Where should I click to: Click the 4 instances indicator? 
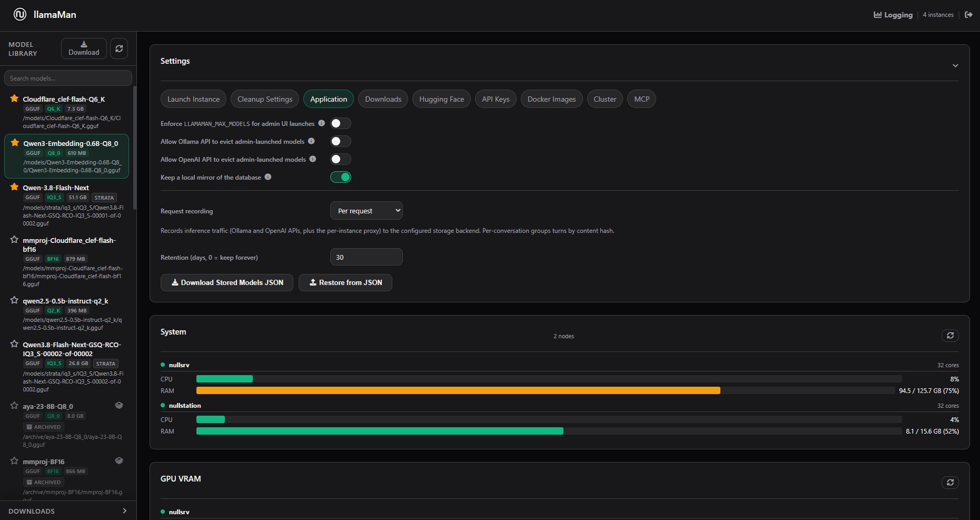(x=938, y=15)
